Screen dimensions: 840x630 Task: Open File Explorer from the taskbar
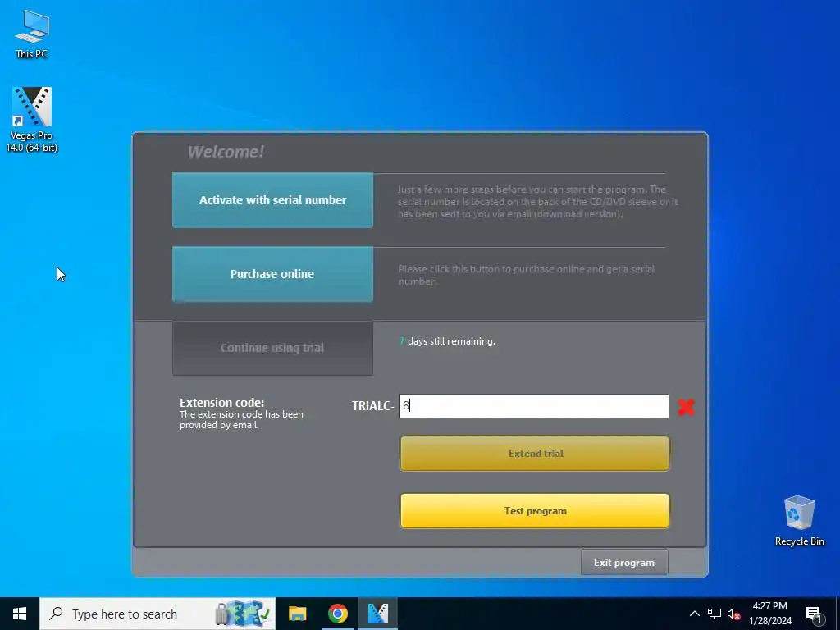tap(297, 614)
